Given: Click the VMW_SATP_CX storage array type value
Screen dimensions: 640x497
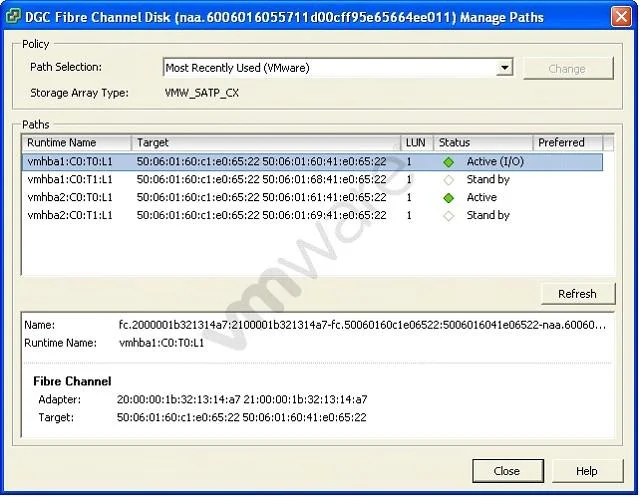Looking at the screenshot, I should pyautogui.click(x=202, y=93).
